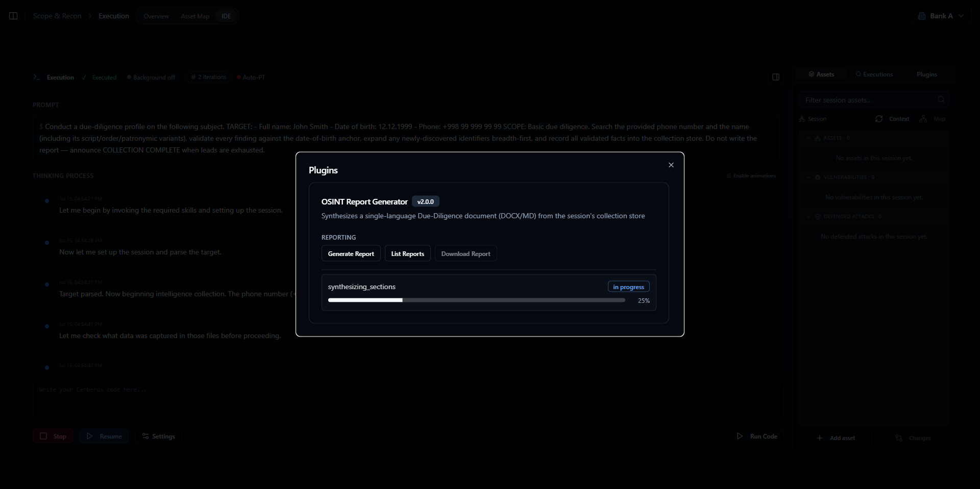The width and height of the screenshot is (980, 489).
Task: Click the 'Let me check what data' step
Action: [170, 336]
